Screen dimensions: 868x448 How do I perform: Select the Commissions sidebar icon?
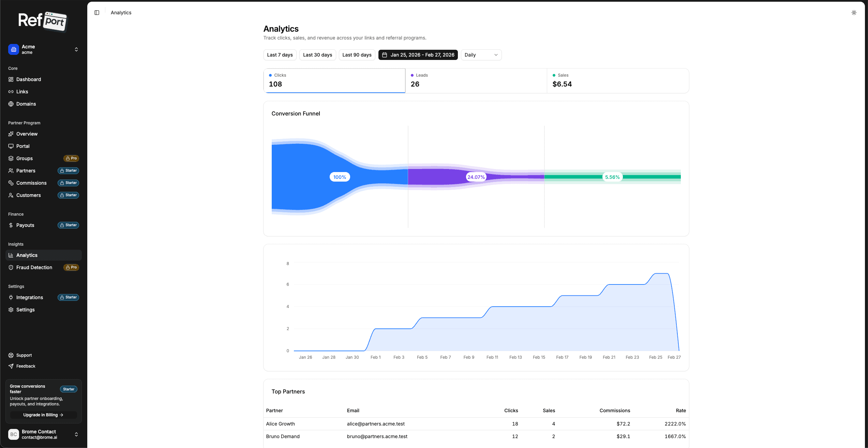click(11, 183)
